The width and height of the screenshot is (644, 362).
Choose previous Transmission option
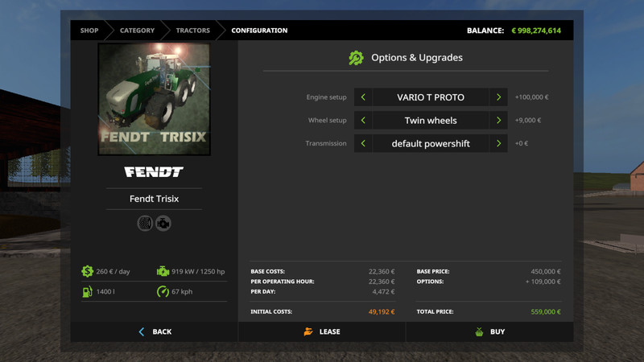363,143
